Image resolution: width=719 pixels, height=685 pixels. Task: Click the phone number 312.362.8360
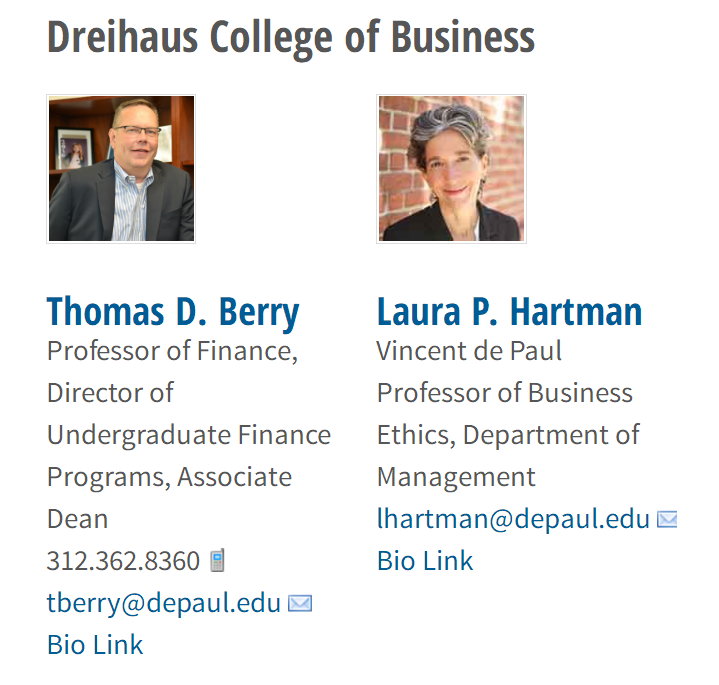pos(123,561)
